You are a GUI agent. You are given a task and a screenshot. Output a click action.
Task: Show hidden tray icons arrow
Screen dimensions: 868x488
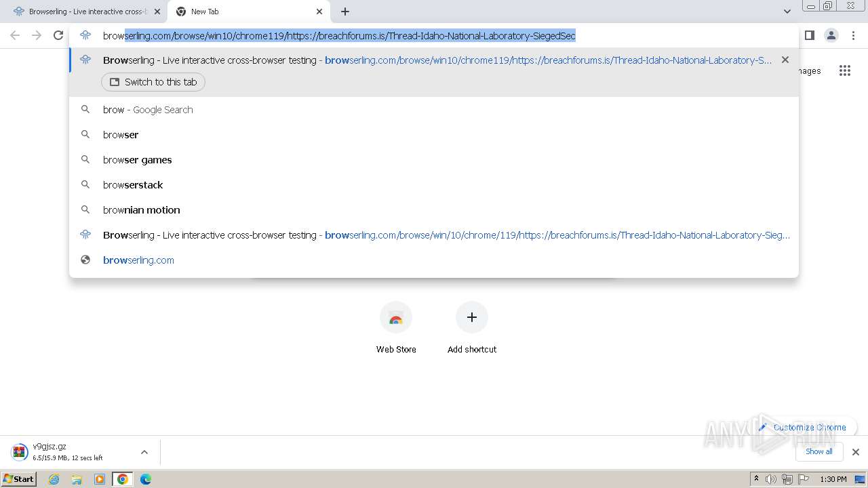pyautogui.click(x=756, y=479)
